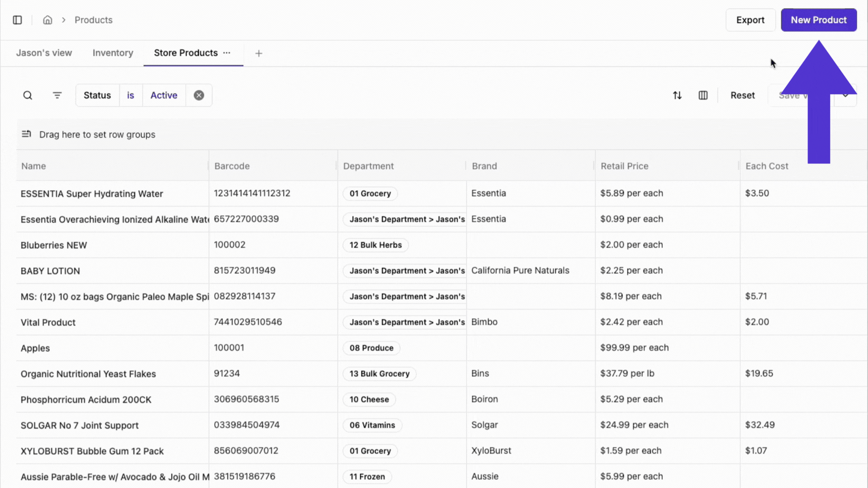Image resolution: width=868 pixels, height=488 pixels.
Task: Switch to the Inventory tab
Action: (x=113, y=53)
